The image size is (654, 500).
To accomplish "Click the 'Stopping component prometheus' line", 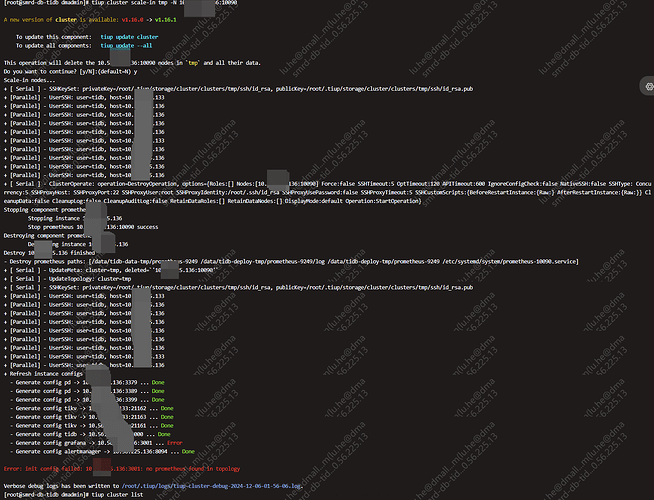I will (x=45, y=210).
